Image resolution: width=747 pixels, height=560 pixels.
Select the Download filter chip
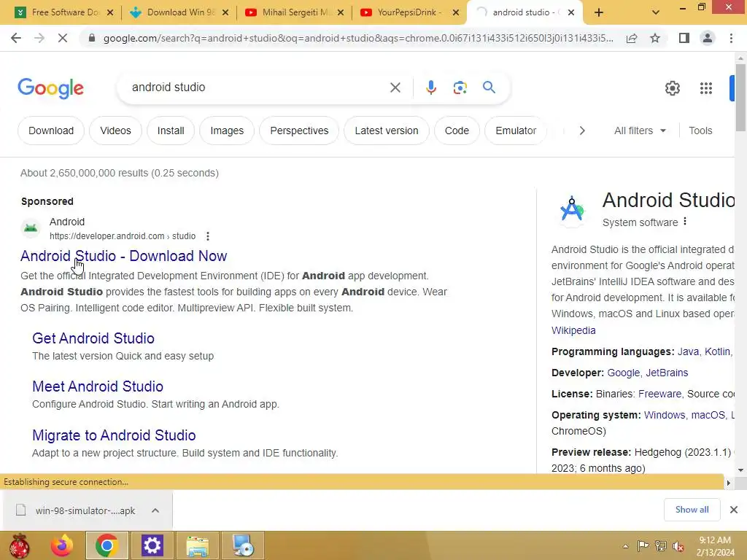coord(51,131)
